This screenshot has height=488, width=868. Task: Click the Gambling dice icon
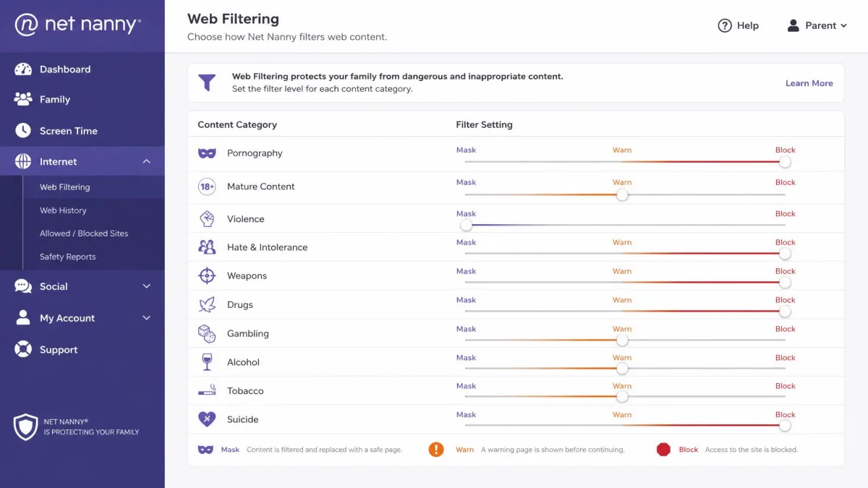207,333
